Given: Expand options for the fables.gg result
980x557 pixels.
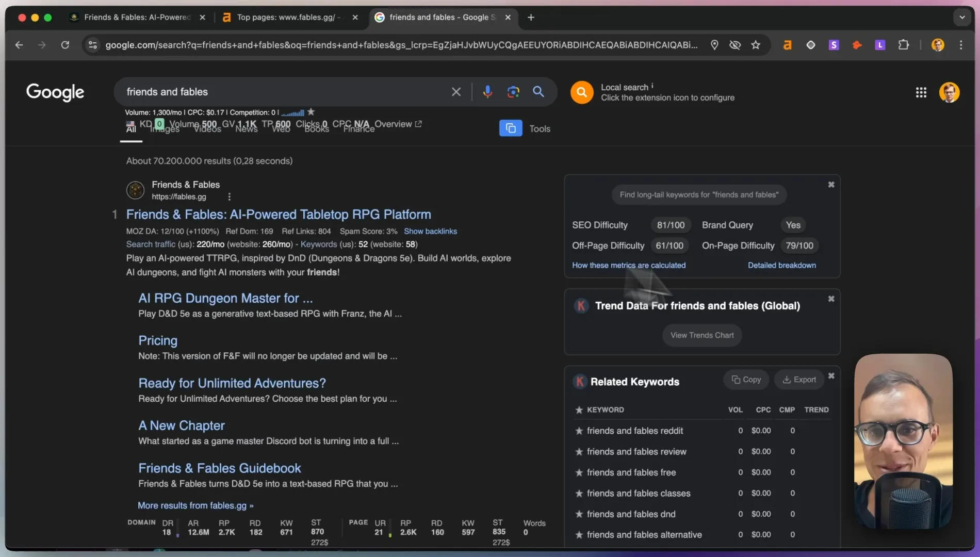Looking at the screenshot, I should pos(229,196).
